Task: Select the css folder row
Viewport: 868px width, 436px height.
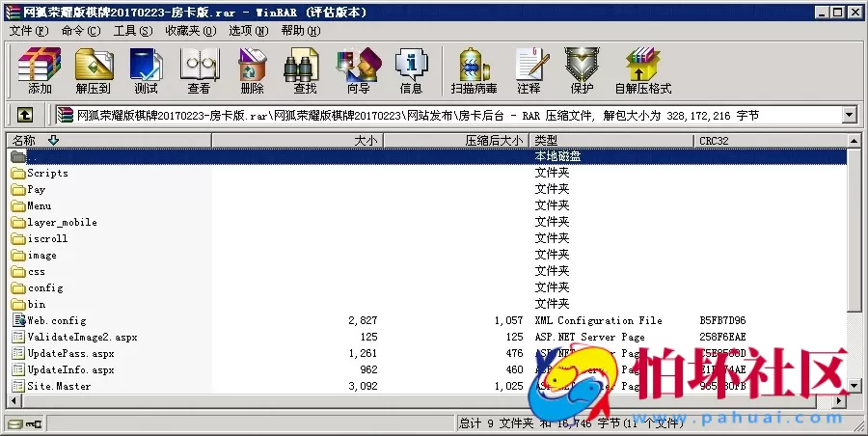Action: (426, 271)
